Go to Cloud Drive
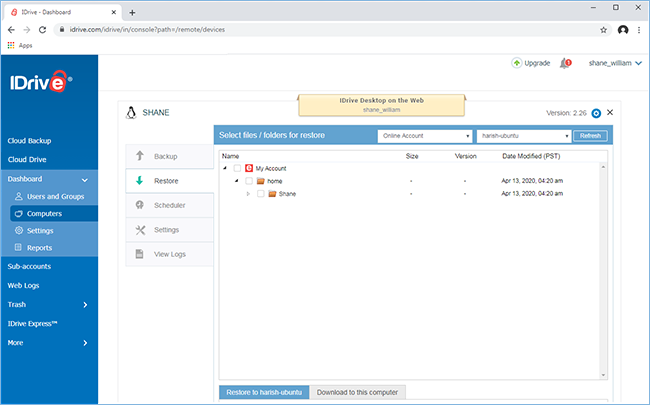 [27, 160]
